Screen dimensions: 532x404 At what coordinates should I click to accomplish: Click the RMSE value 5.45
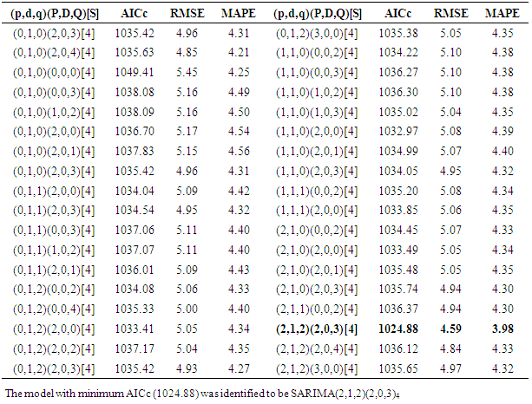point(186,68)
